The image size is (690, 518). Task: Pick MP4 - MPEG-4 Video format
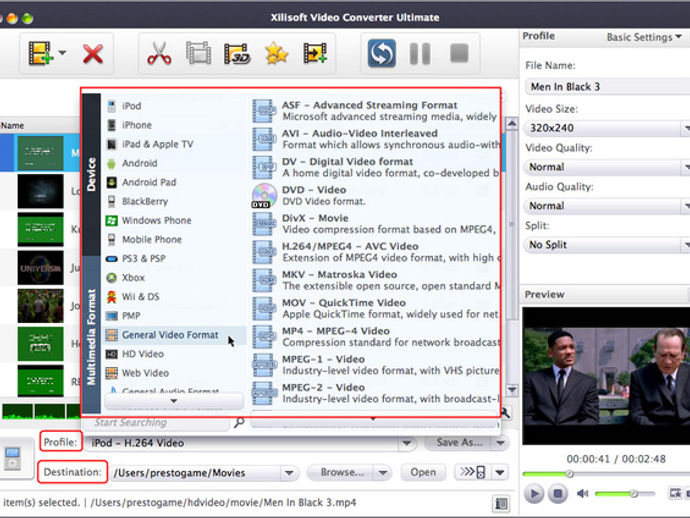(x=375, y=336)
